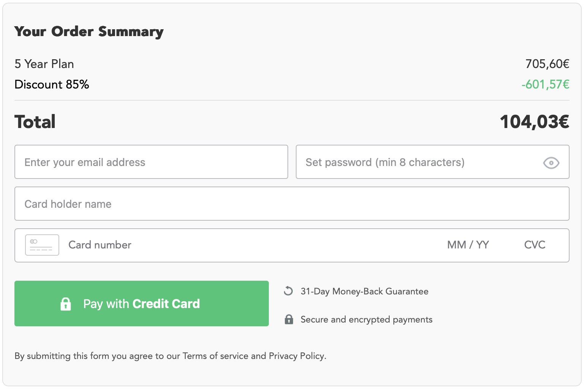Screen dimensions: 584x392
Task: Click the green discount amount -601,57€
Action: tap(545, 84)
